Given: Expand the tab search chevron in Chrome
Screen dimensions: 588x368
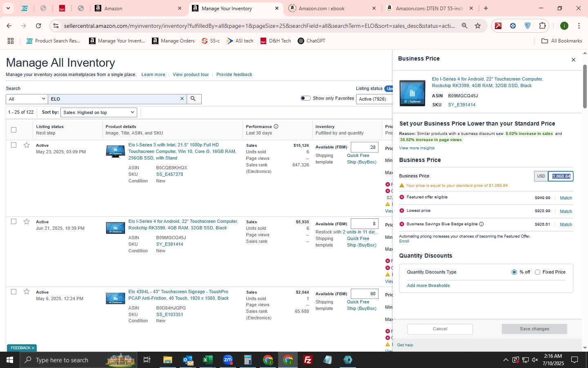Looking at the screenshot, I should (8, 8).
